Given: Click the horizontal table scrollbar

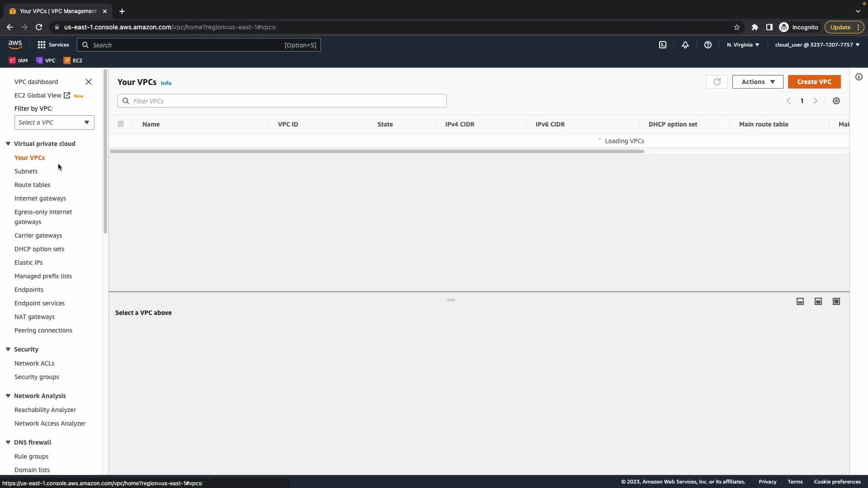Looking at the screenshot, I should pos(377,151).
